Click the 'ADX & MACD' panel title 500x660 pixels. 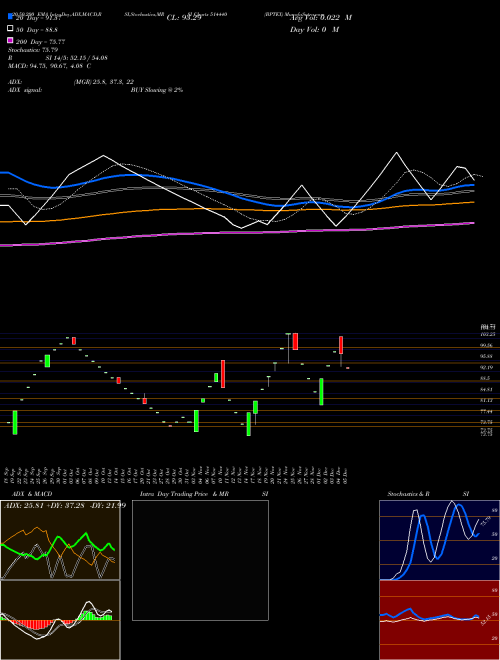[x=32, y=494]
